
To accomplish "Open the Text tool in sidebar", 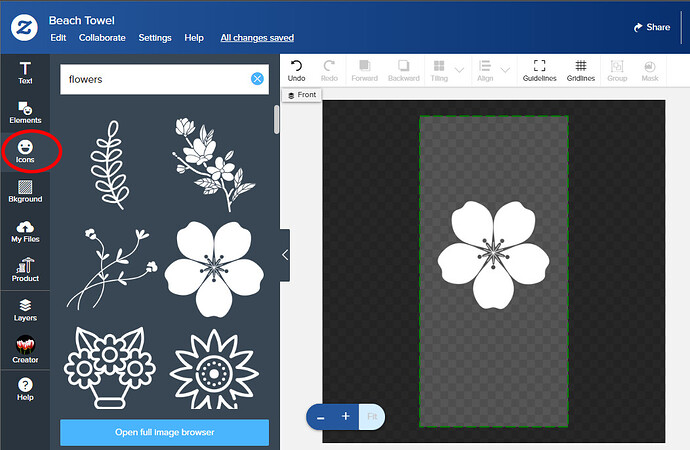I will tap(25, 73).
